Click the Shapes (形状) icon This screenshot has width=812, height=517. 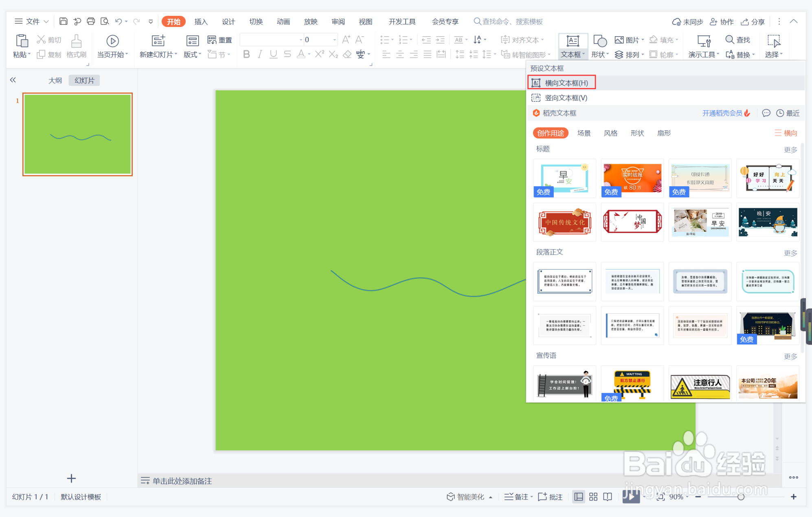point(600,41)
